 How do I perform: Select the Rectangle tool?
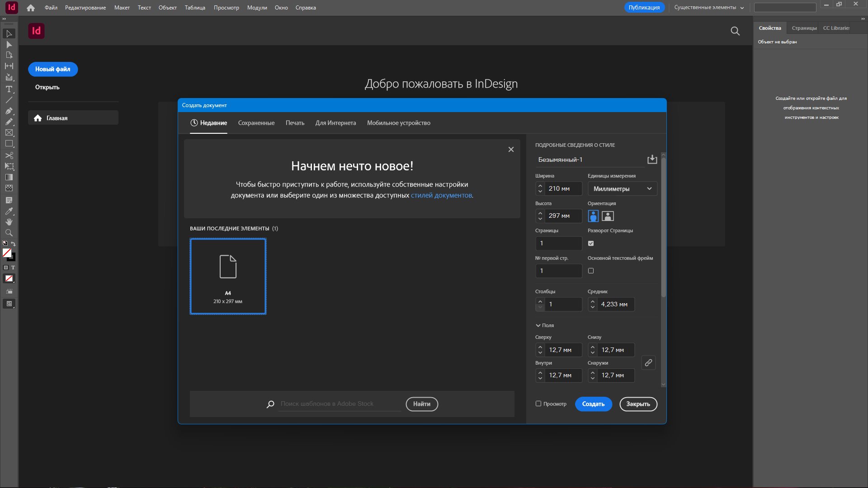coord(9,144)
